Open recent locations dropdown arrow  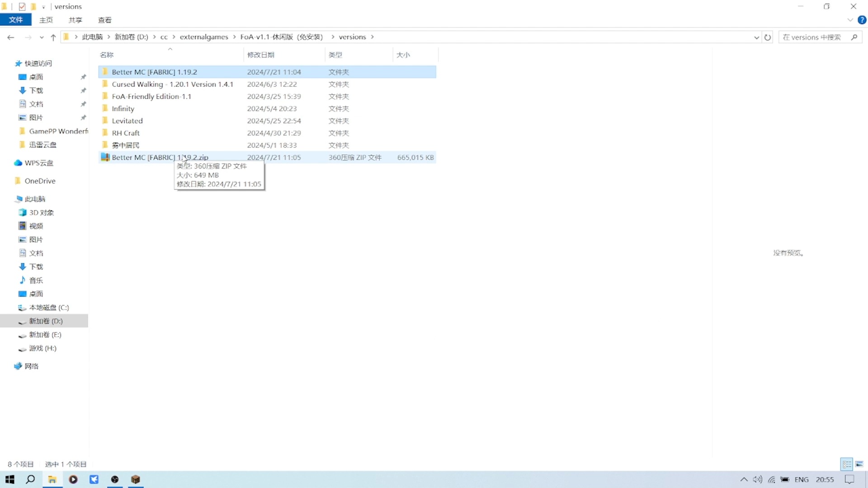pyautogui.click(x=42, y=38)
